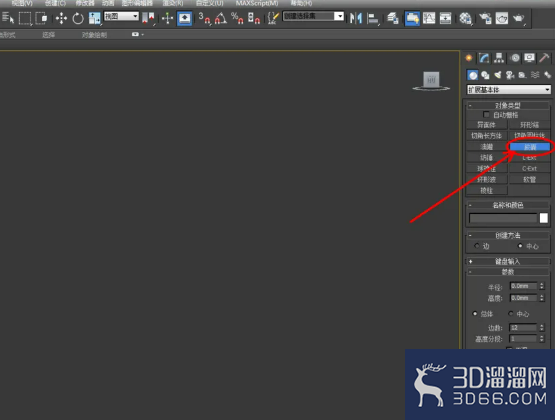Expand the 键盘输入 rollout
Viewport: 555px width, 420px height.
[508, 261]
